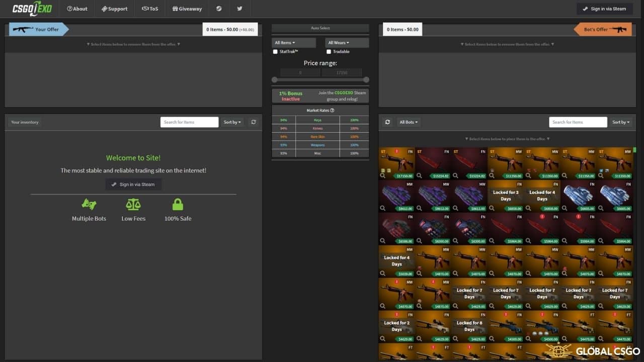
Task: Open the Twitter icon link in header
Action: click(239, 9)
